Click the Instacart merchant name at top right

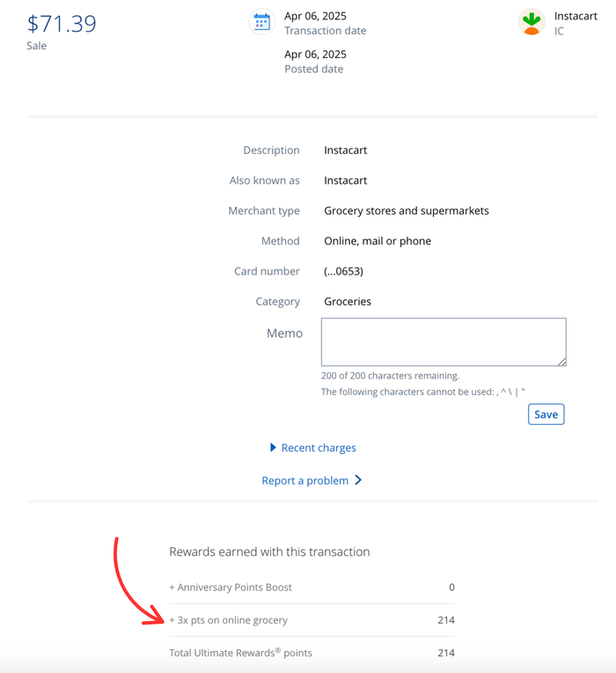[576, 16]
